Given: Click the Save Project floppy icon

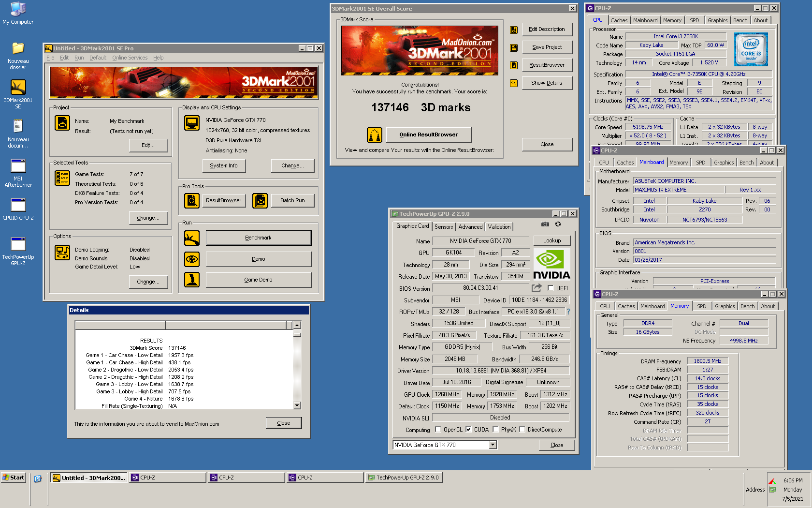Looking at the screenshot, I should coord(514,48).
